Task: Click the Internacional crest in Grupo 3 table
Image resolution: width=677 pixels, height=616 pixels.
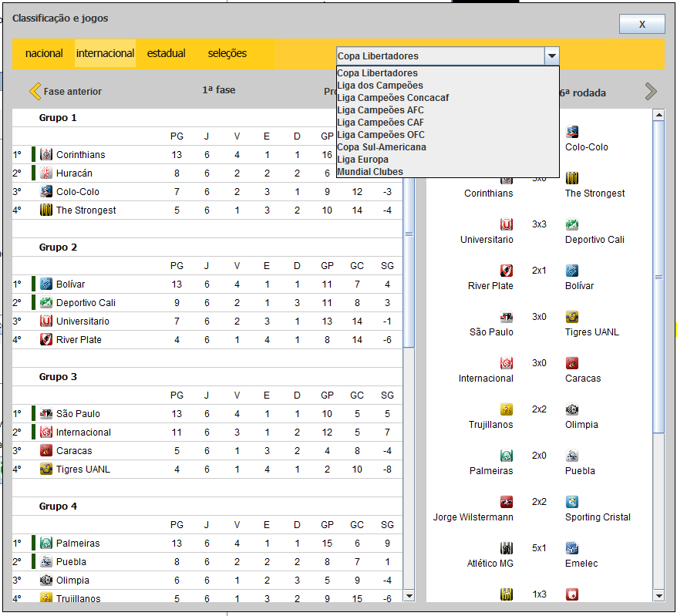Action: click(x=46, y=432)
